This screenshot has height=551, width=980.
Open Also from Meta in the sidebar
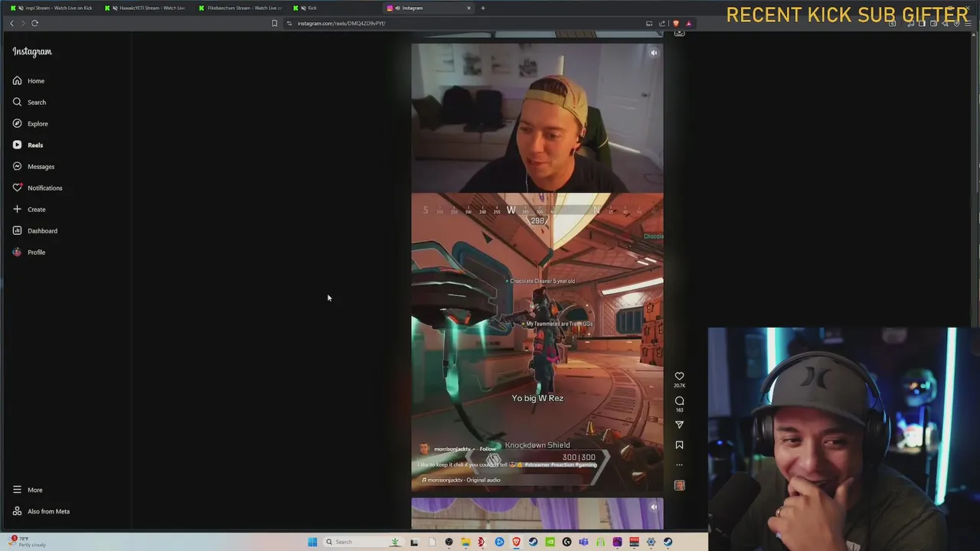click(41, 511)
